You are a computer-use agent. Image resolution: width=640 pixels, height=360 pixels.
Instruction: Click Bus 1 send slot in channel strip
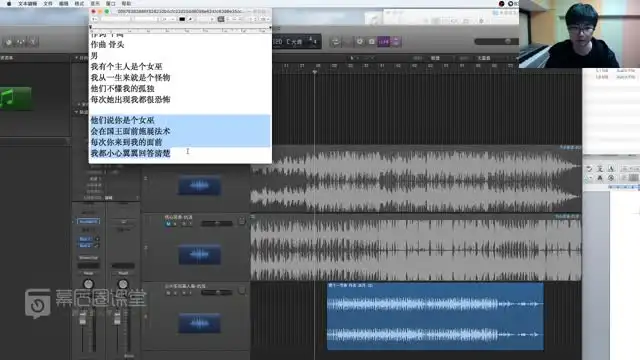[x=86, y=239]
